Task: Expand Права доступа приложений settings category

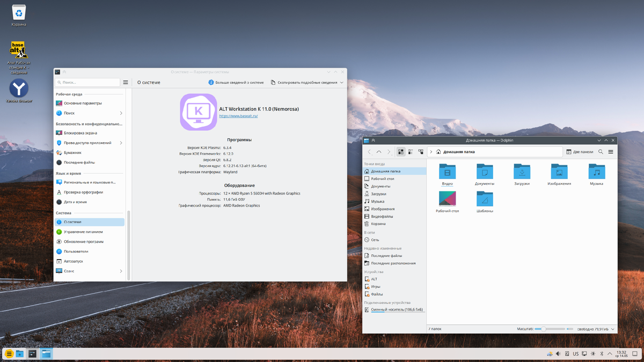Action: pyautogui.click(x=121, y=143)
